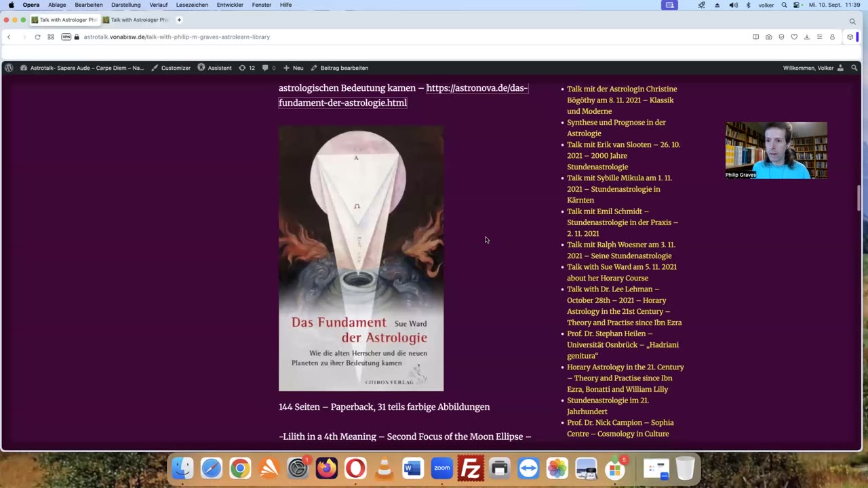Click the 'Das Fundament der Astrologie' book cover

coord(361,258)
